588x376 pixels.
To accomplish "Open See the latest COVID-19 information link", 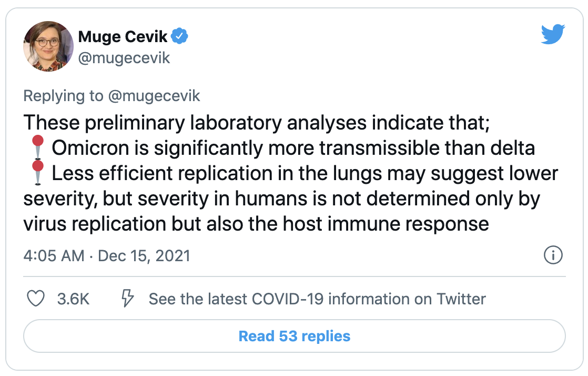I will coord(317,299).
